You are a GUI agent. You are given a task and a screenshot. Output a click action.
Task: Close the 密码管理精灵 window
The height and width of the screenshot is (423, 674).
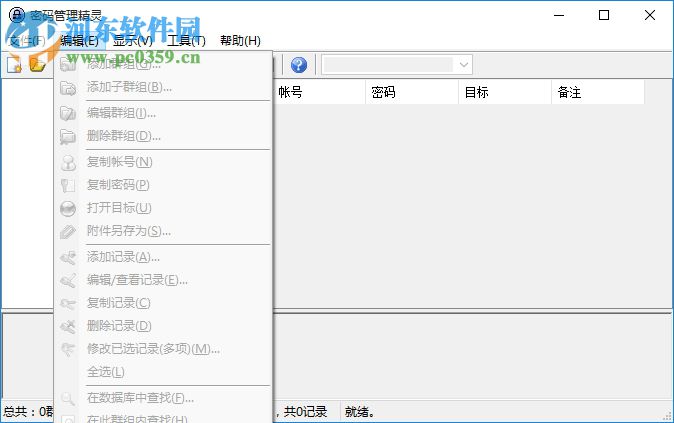click(649, 15)
